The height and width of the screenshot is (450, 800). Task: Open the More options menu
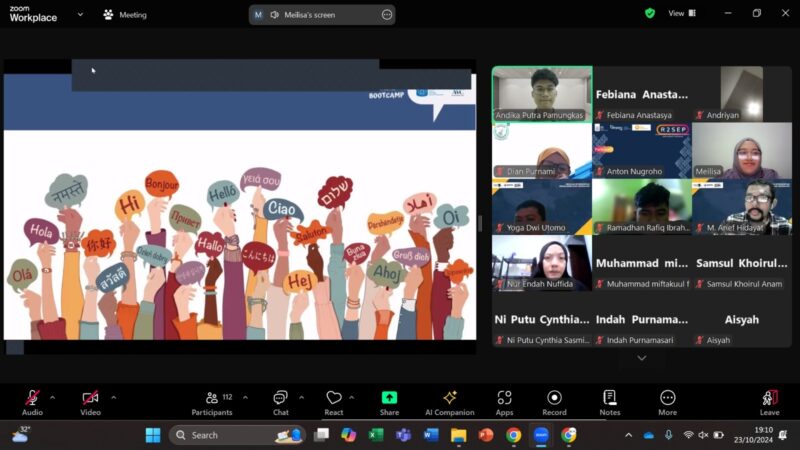(667, 398)
